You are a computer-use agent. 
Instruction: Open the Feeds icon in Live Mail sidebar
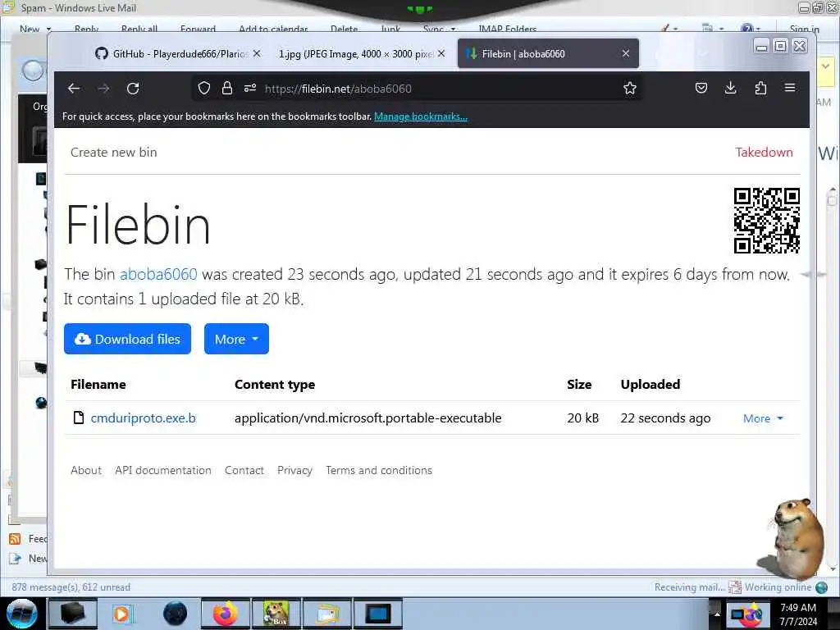pos(15,539)
